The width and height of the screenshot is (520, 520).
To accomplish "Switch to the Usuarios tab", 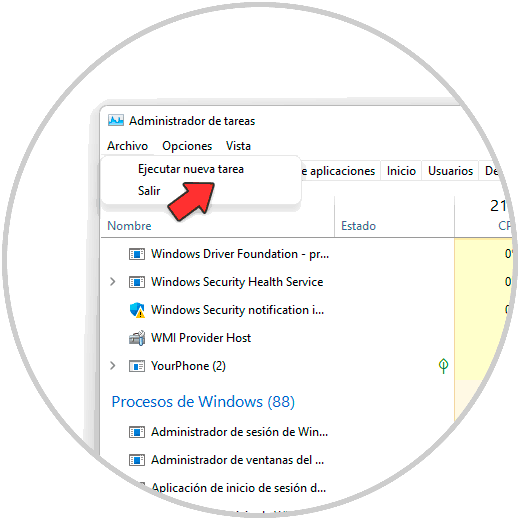I will click(x=450, y=171).
